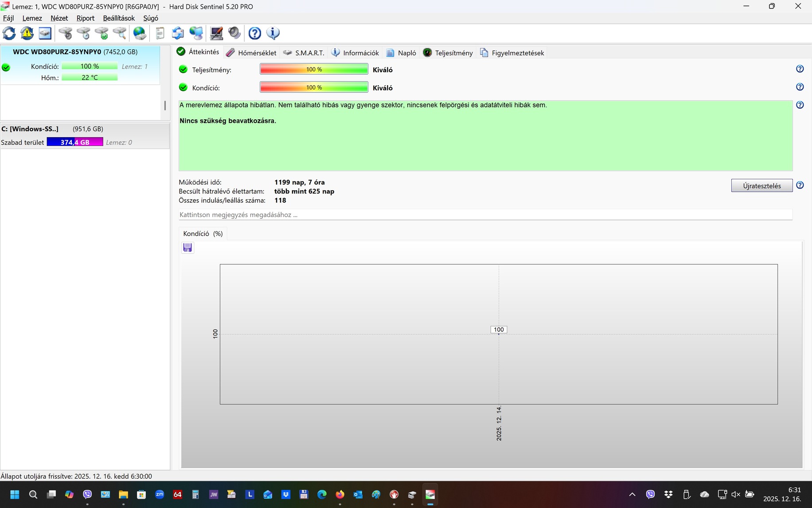Viewport: 812px width, 508px height.
Task: Click the blue question mark toolbar icon
Action: click(x=255, y=33)
